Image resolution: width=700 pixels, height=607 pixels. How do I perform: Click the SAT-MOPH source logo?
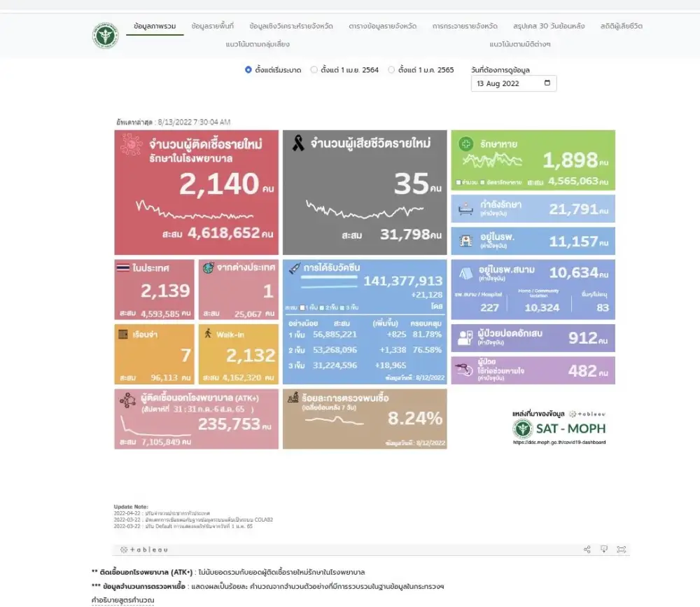click(x=559, y=428)
